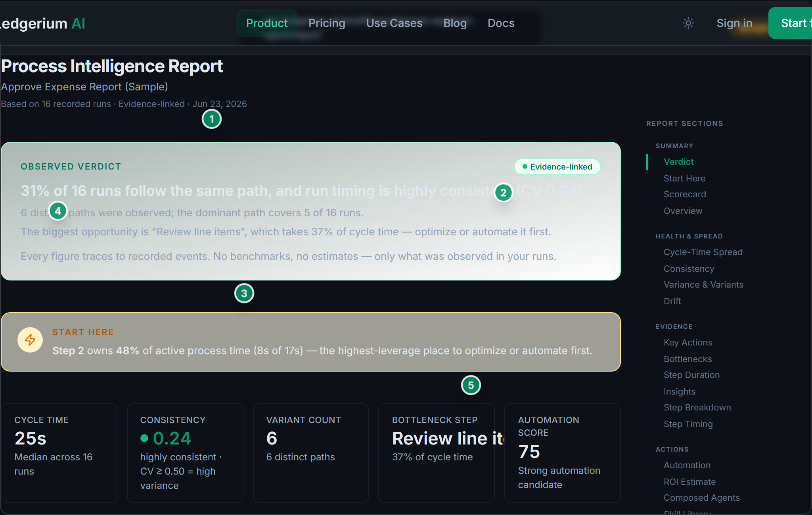Image resolution: width=812 pixels, height=515 pixels.
Task: Go to the Overview section
Action: point(683,211)
